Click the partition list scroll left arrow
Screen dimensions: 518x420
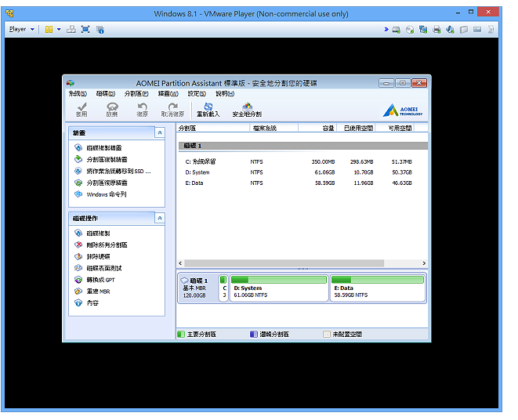pyautogui.click(x=180, y=263)
